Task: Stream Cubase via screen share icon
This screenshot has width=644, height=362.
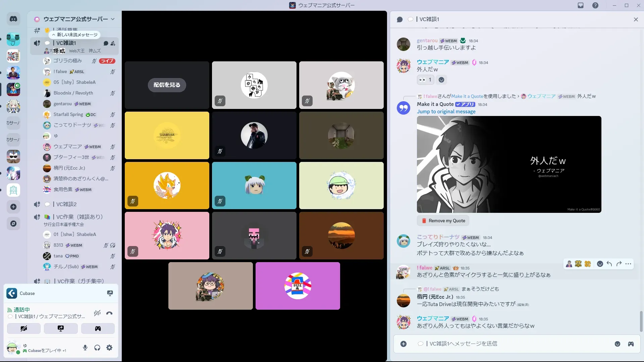Action: pyautogui.click(x=110, y=293)
